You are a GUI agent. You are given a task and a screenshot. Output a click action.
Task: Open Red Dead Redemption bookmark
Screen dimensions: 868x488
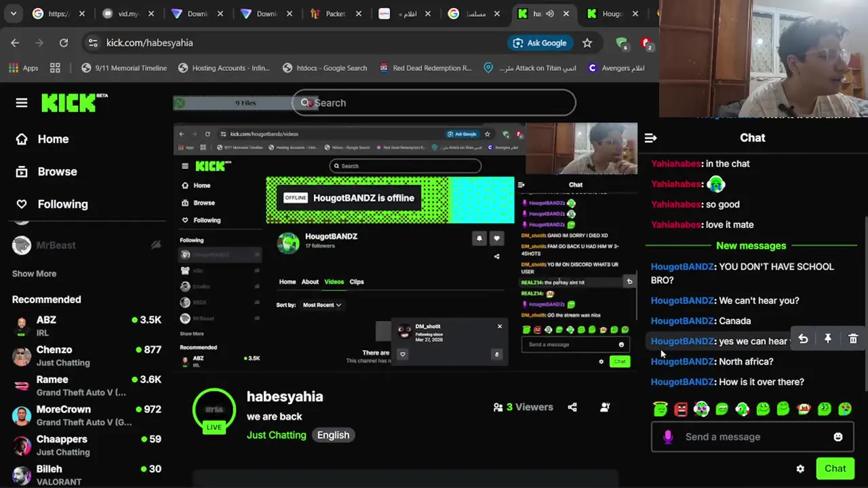tap(425, 68)
